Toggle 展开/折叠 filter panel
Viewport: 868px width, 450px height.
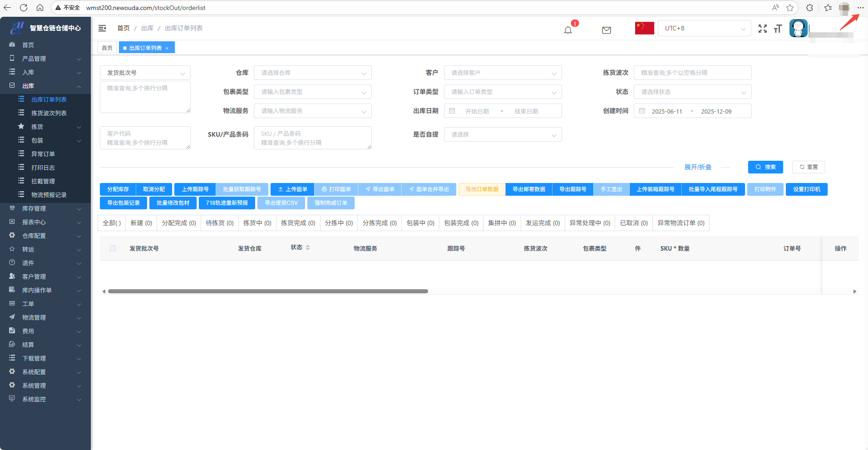pyautogui.click(x=698, y=167)
